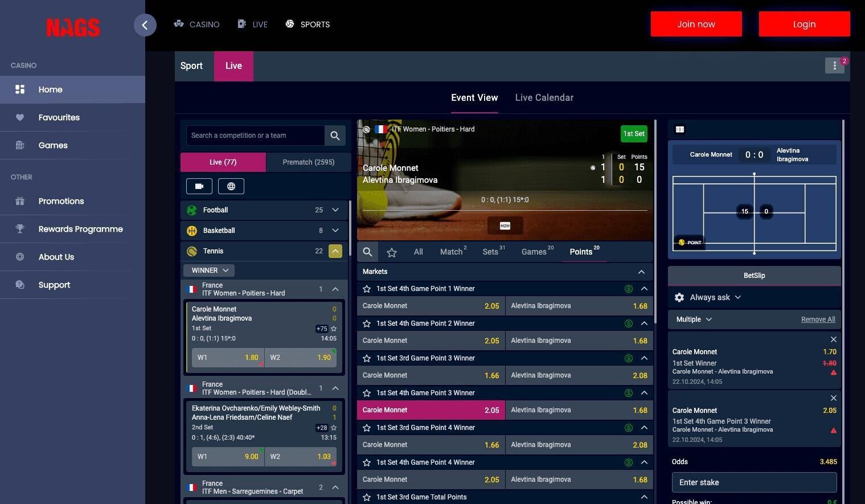Show All markets tab

pos(419,252)
